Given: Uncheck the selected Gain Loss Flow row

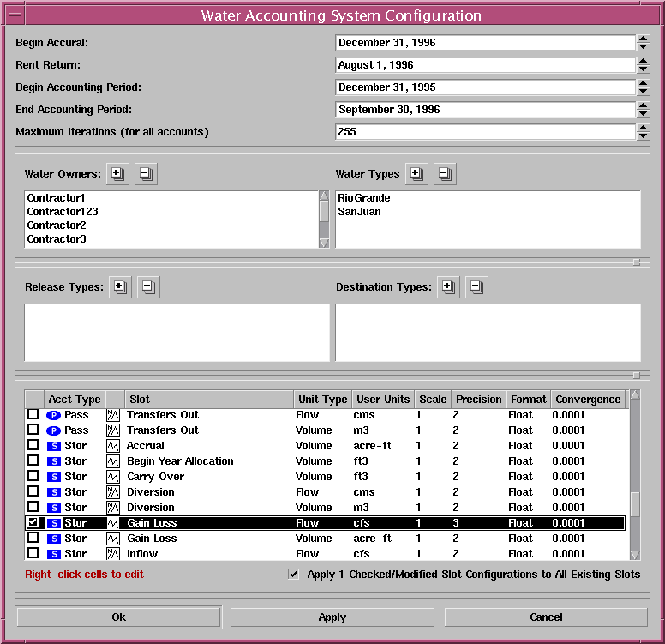Looking at the screenshot, I should [x=33, y=522].
